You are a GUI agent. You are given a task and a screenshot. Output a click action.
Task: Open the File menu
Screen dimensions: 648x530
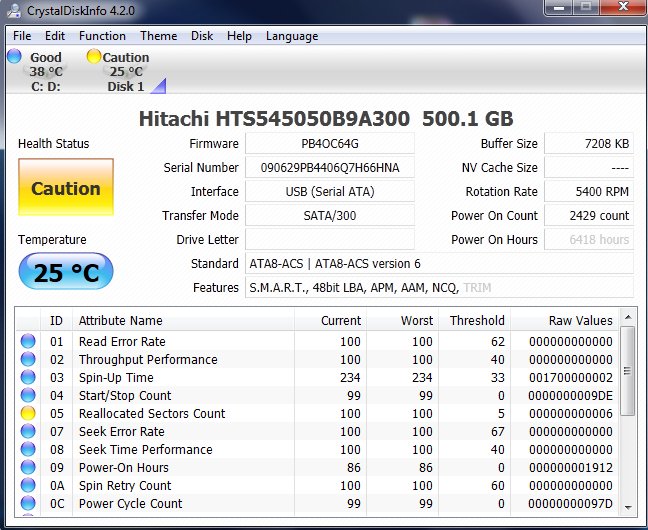pyautogui.click(x=22, y=36)
